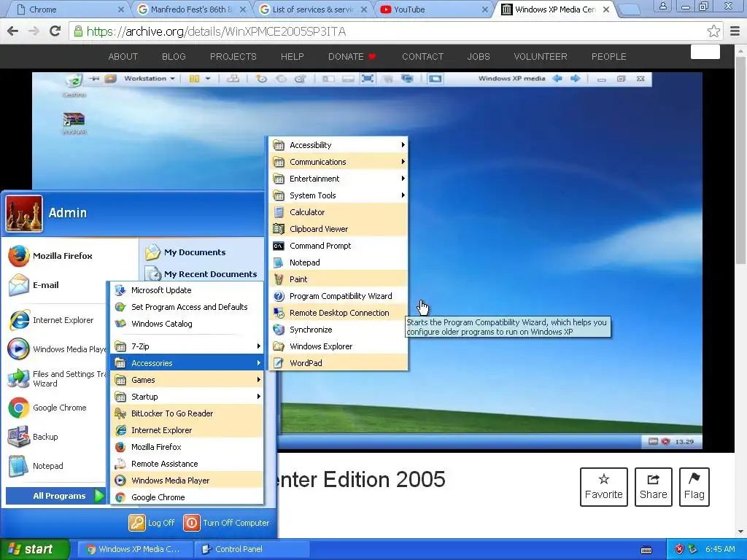Expand Entertainment submenu
The height and width of the screenshot is (560, 747).
pyautogui.click(x=338, y=179)
